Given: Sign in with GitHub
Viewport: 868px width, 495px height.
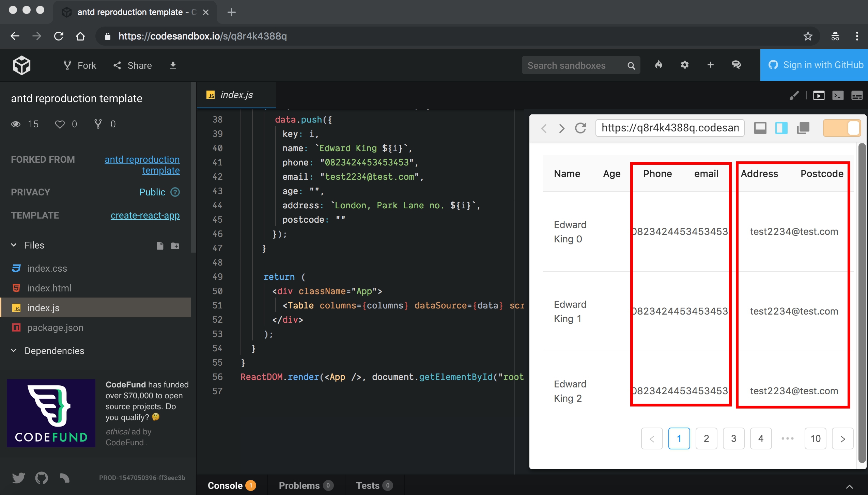Looking at the screenshot, I should pos(815,65).
